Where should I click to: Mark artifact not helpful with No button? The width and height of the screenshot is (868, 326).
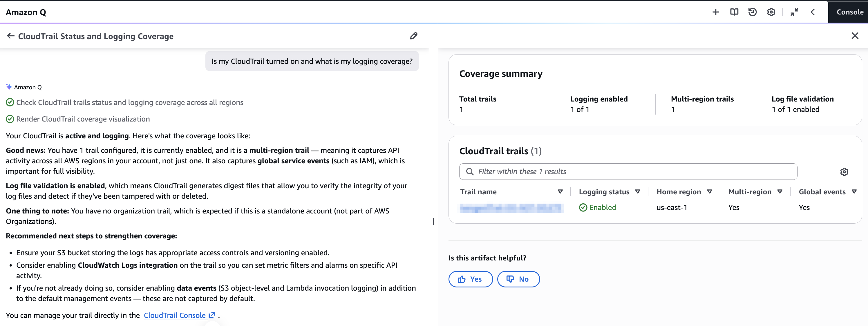[518, 279]
